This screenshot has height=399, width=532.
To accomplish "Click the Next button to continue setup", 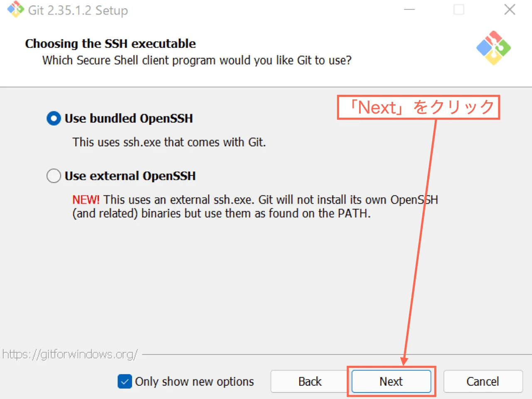I will [x=391, y=381].
